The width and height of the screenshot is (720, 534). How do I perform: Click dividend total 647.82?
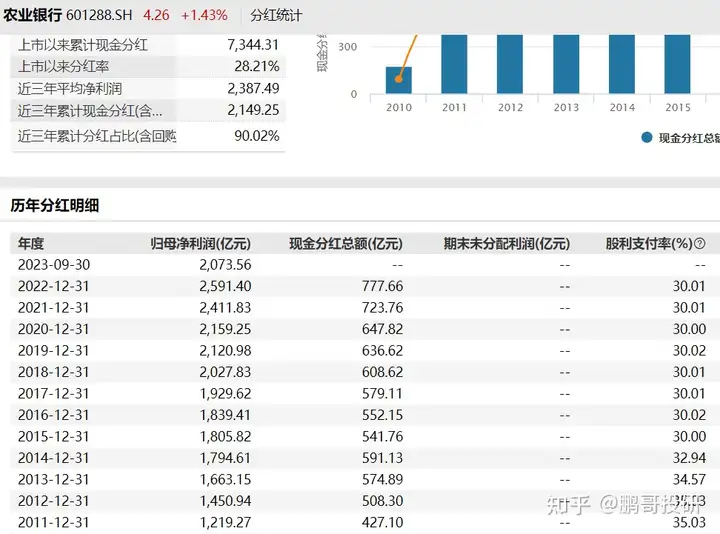pyautogui.click(x=382, y=329)
